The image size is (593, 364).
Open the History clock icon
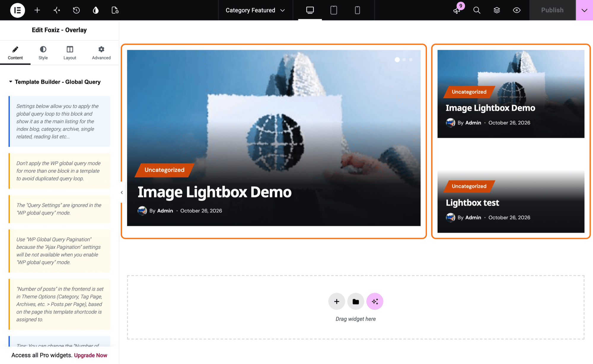pos(76,10)
